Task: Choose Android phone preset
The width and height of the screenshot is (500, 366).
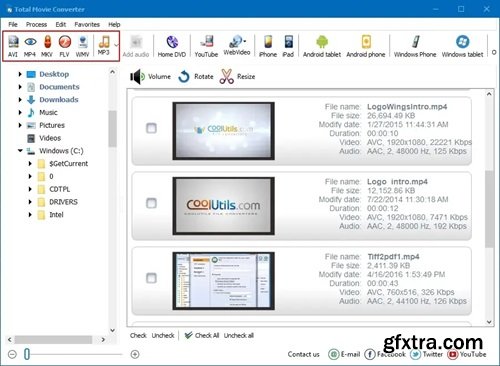Action: [366, 46]
